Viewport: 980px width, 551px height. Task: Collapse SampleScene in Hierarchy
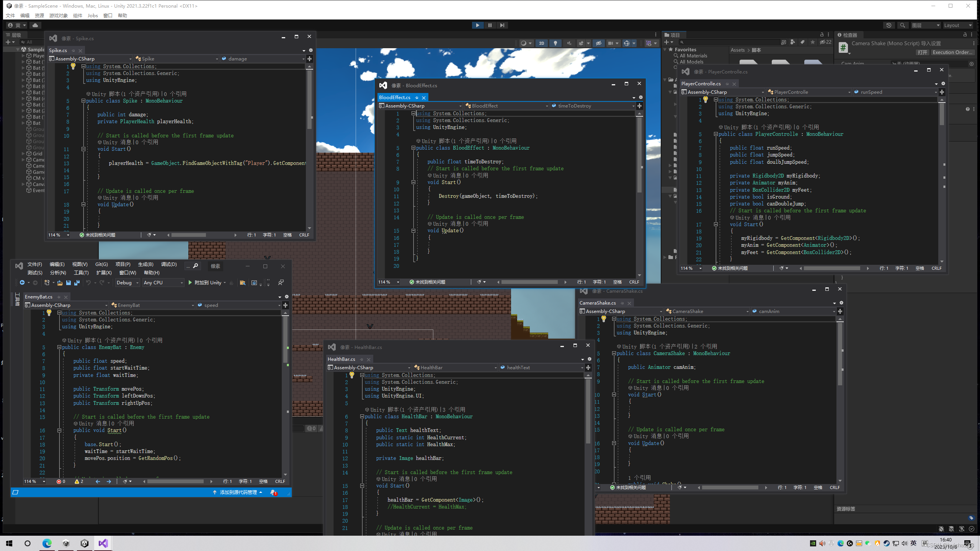(x=18, y=49)
